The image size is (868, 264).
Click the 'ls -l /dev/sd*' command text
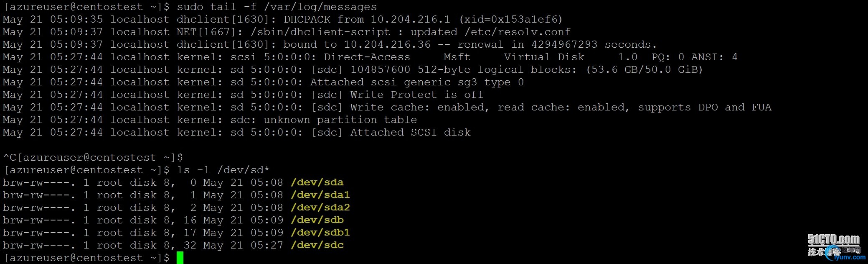[223, 170]
